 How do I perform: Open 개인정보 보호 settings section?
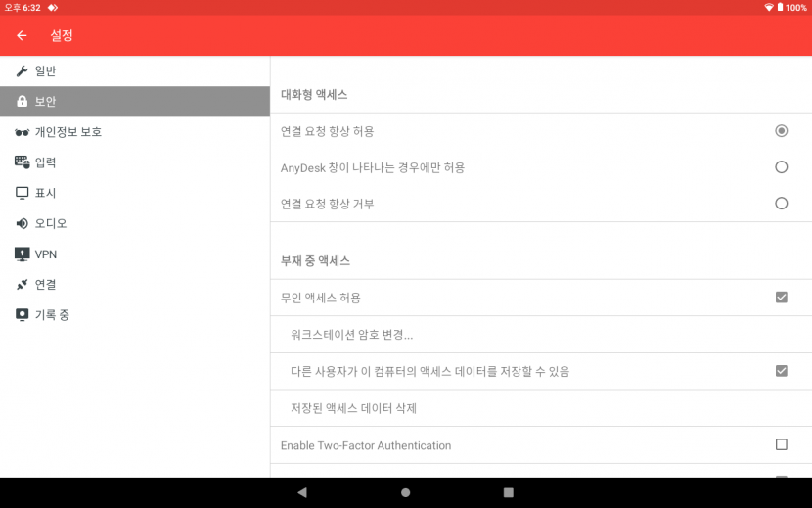[x=135, y=132]
